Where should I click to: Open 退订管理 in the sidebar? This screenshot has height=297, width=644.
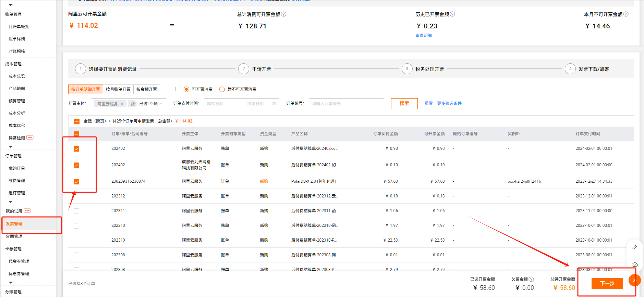pos(17,193)
